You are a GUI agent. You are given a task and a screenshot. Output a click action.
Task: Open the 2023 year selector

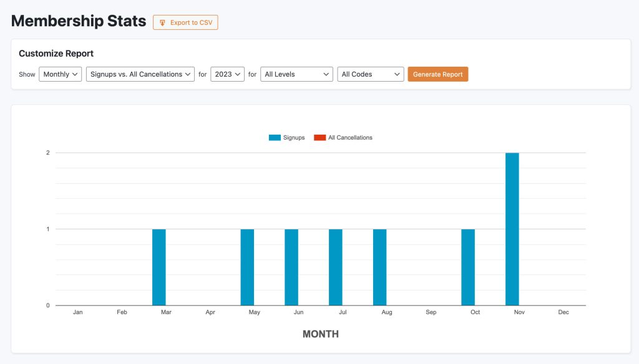[228, 74]
